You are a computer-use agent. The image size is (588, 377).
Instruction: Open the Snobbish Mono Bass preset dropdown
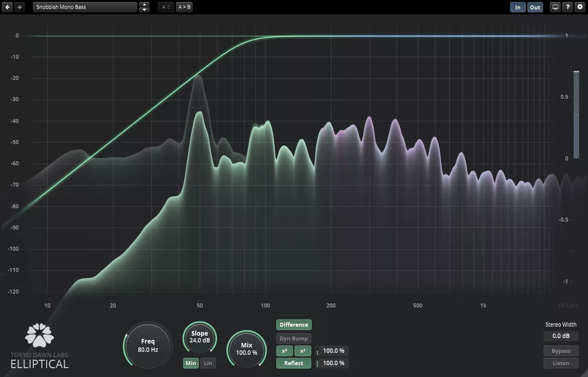[x=85, y=7]
